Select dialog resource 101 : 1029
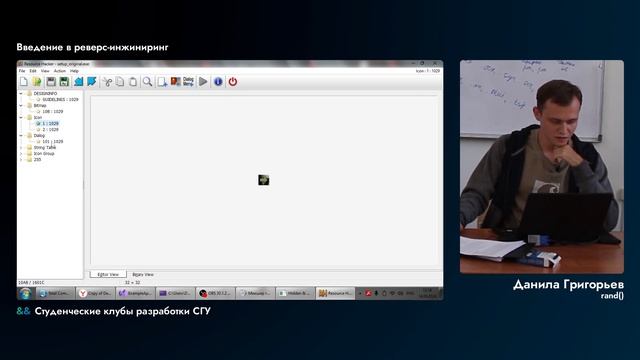 pos(53,142)
